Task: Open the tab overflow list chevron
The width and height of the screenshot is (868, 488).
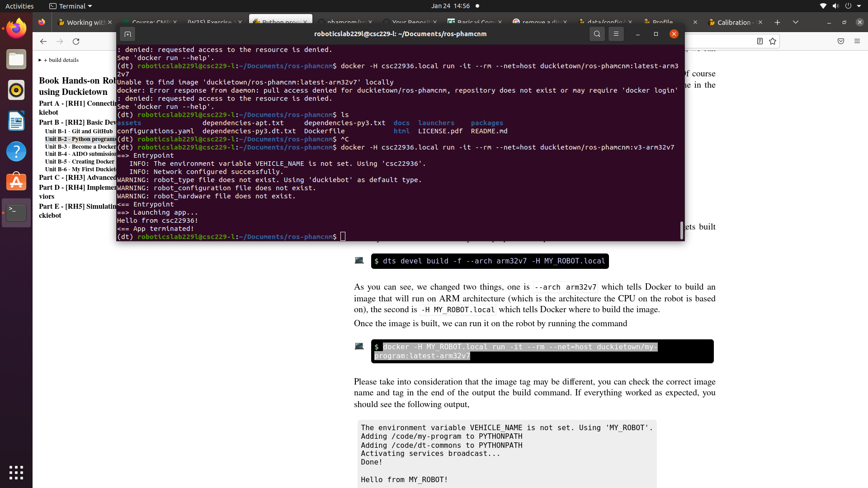Action: coord(796,22)
